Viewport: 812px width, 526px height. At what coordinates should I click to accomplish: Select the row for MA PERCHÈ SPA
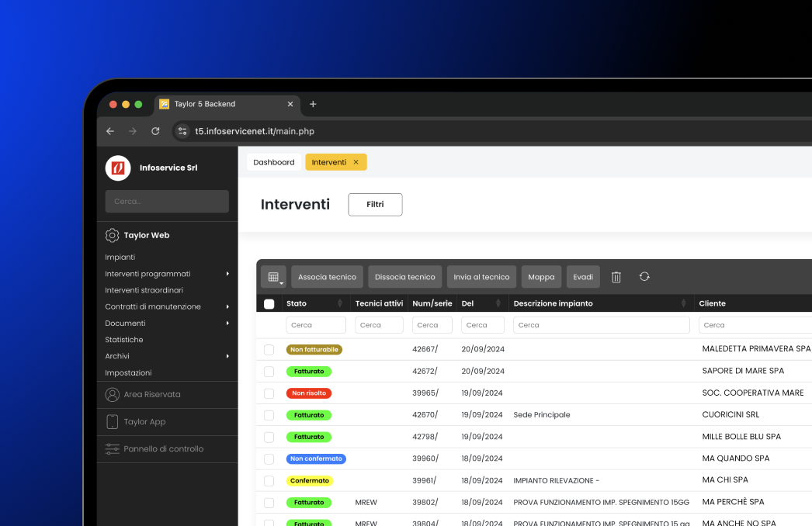[x=269, y=503]
